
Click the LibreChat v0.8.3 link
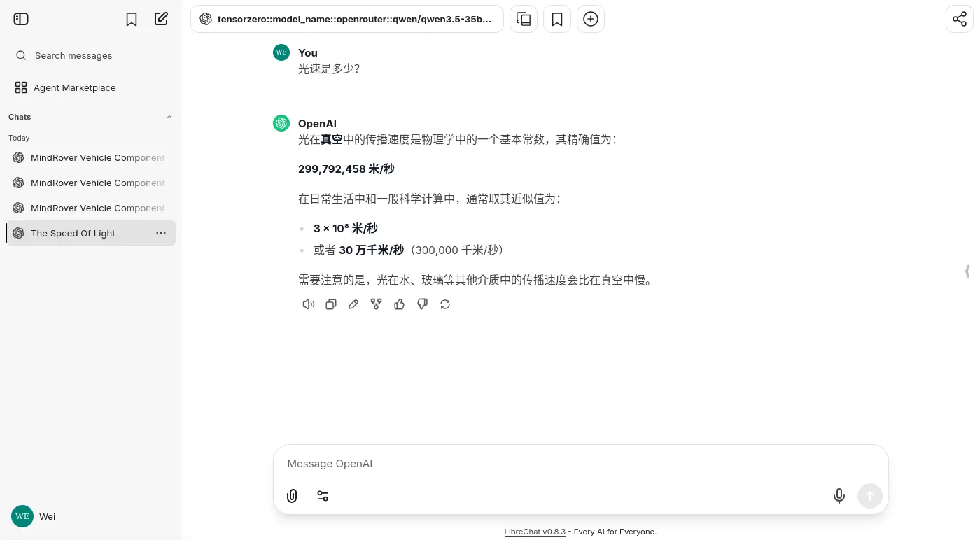point(535,532)
